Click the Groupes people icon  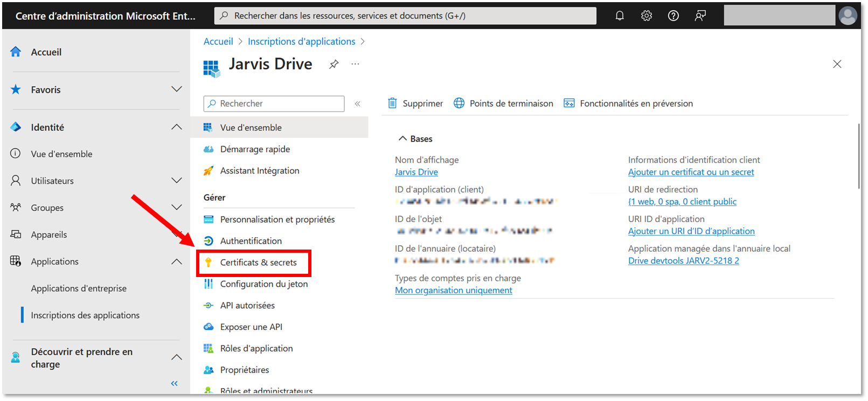16,208
